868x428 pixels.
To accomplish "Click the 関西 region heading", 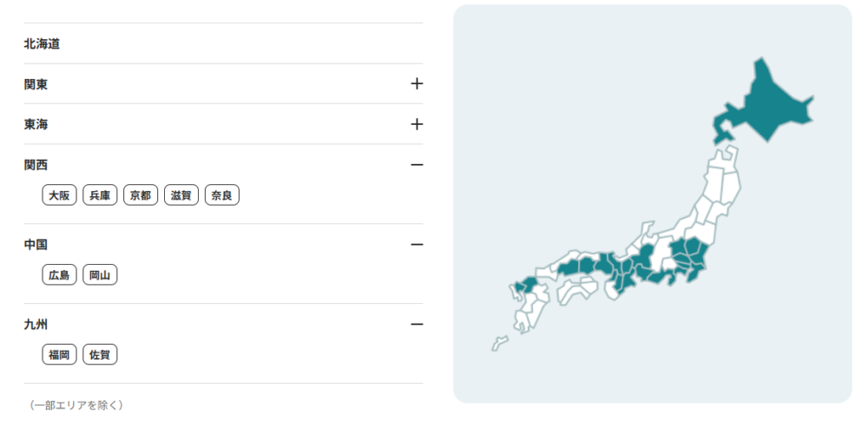I will [x=36, y=165].
